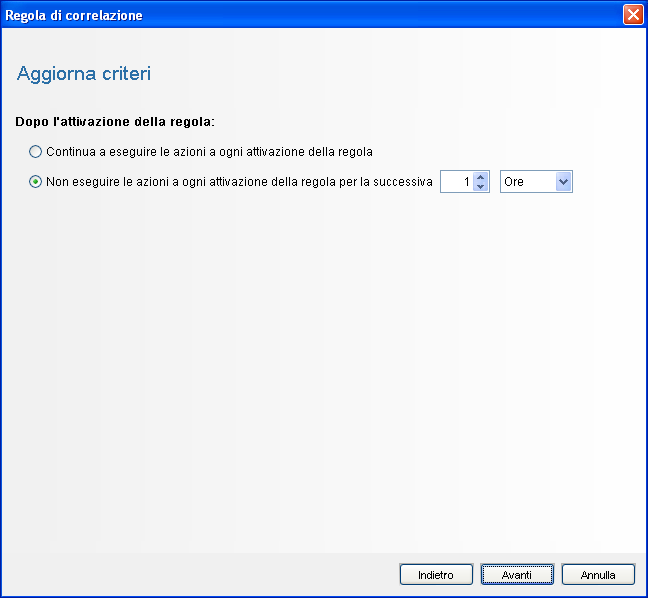Image resolution: width=648 pixels, height=598 pixels.
Task: Close the Regola di correlazione dialog
Action: [633, 15]
